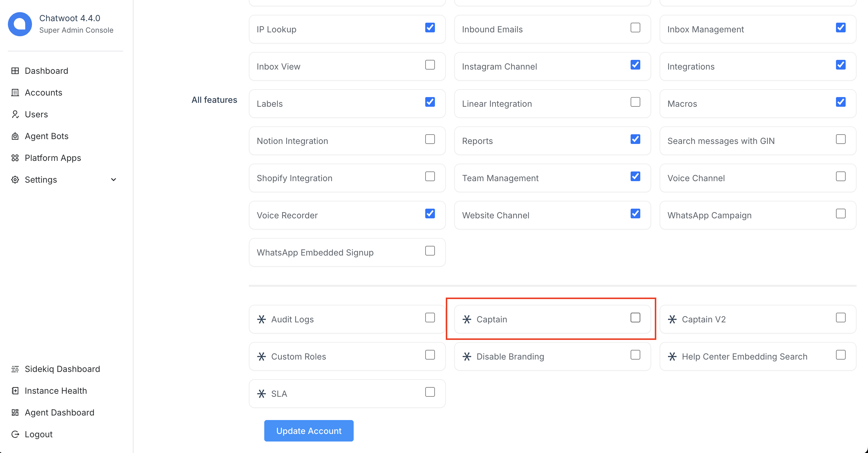Click the Sidekiq Dashboard icon
This screenshot has height=453, width=868.
[15, 369]
